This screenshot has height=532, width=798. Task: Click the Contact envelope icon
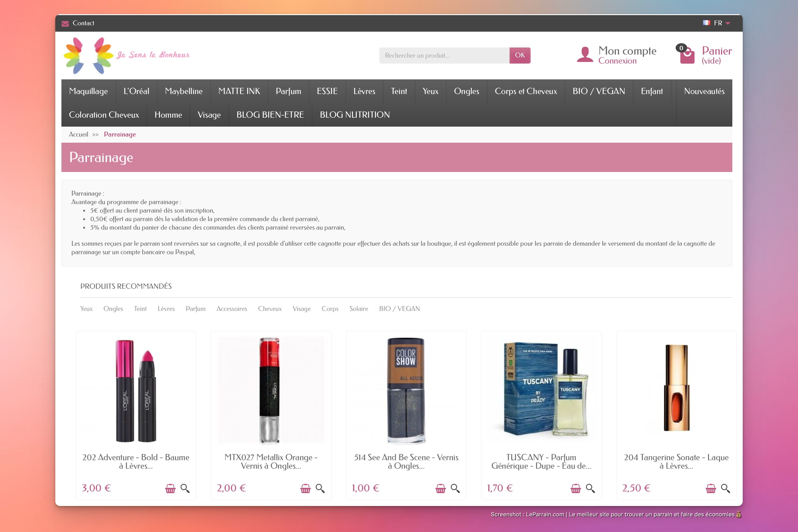tap(65, 23)
